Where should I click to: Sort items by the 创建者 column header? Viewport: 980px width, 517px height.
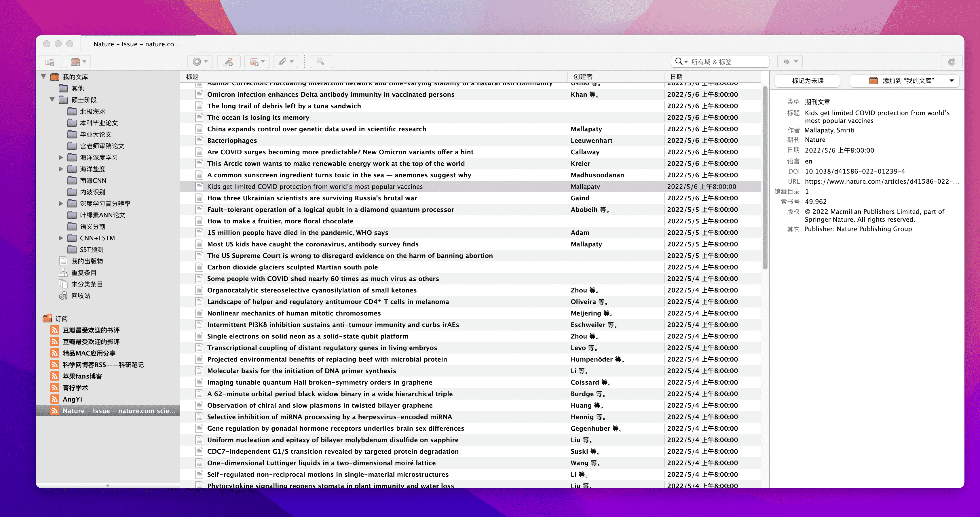tap(616, 77)
